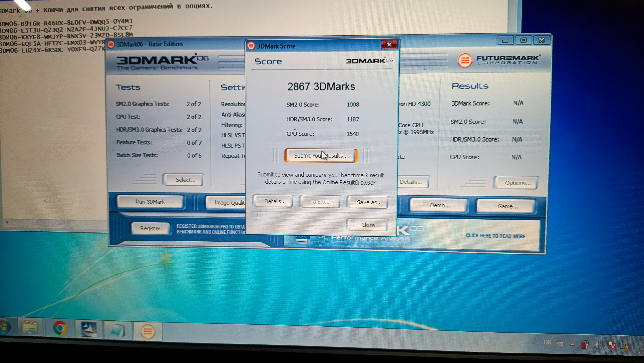Image resolution: width=644 pixels, height=363 pixels.
Task: Click the network signal tray icon
Action: tap(625, 346)
